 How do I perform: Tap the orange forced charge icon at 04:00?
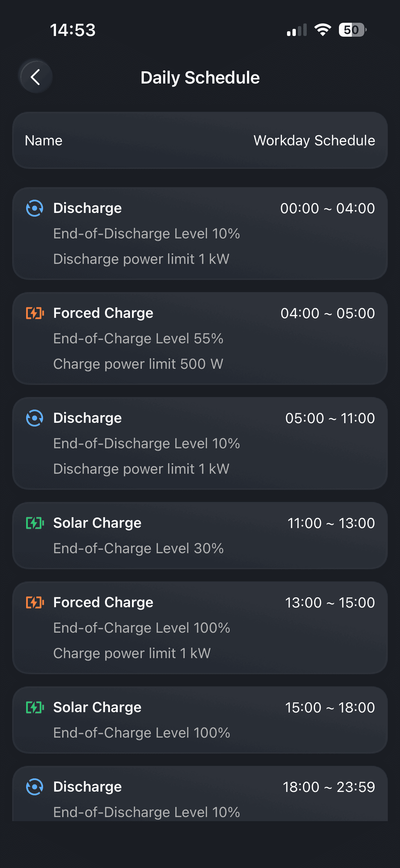[35, 313]
